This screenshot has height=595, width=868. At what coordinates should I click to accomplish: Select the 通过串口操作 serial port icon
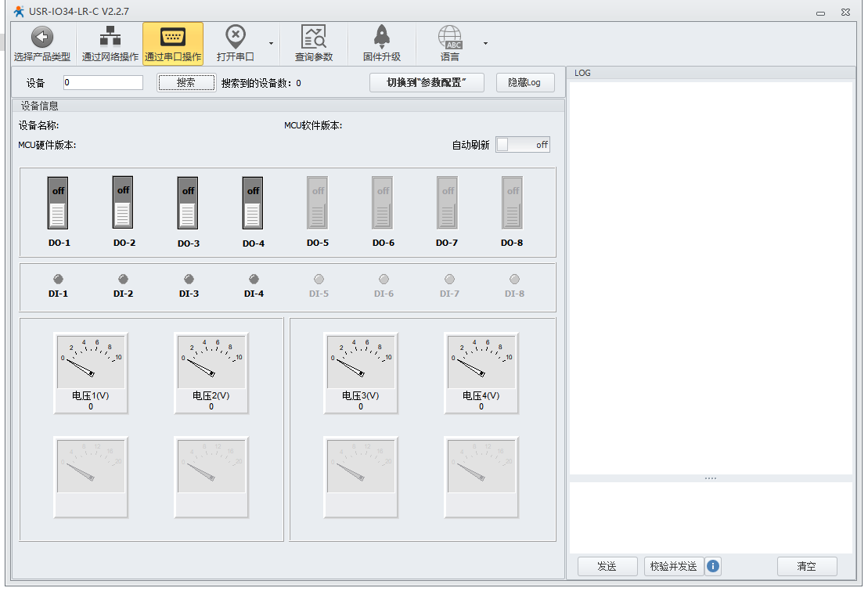[173, 37]
